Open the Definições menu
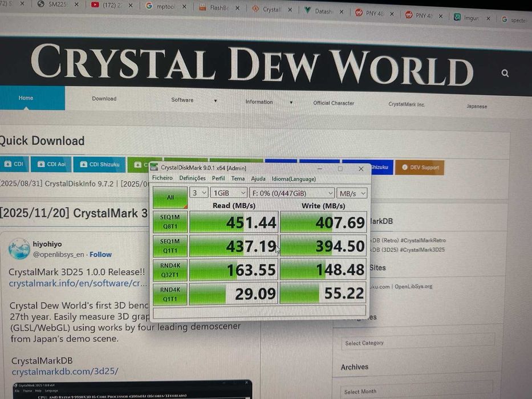This screenshot has height=399, width=532. pos(192,178)
